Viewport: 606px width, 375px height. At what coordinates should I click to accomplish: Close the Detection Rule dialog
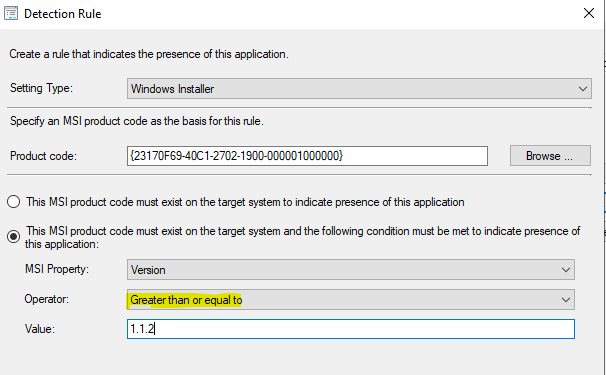pyautogui.click(x=589, y=13)
